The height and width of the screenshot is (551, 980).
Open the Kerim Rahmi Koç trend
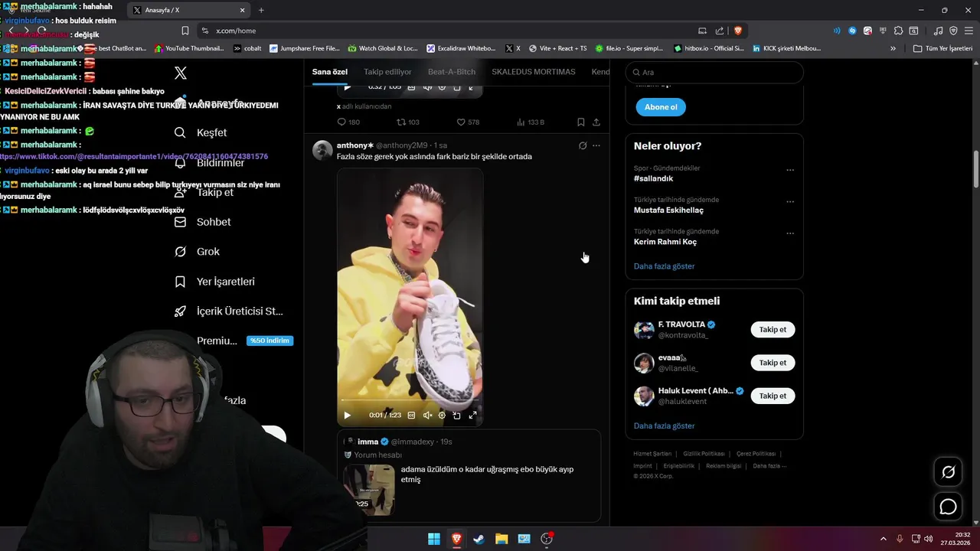point(665,242)
